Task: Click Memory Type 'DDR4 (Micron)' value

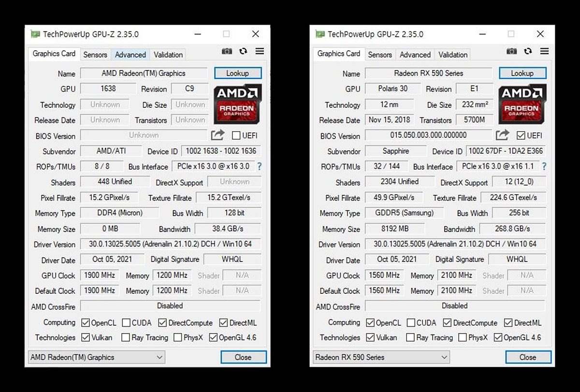Action: pyautogui.click(x=119, y=213)
